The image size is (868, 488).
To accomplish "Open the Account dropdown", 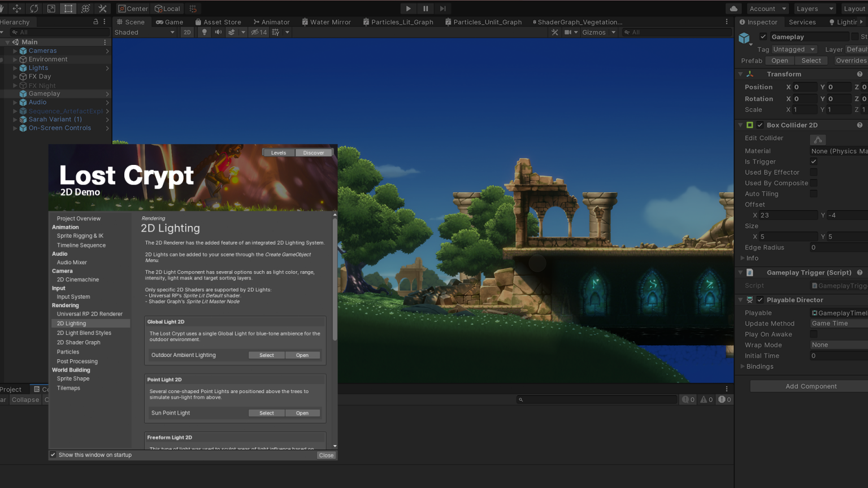I will [x=767, y=8].
